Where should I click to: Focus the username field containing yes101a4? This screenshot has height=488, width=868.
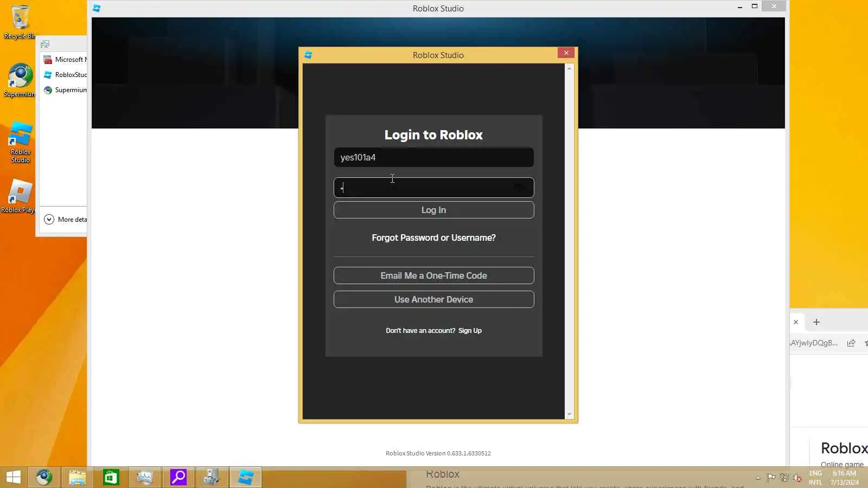click(433, 157)
